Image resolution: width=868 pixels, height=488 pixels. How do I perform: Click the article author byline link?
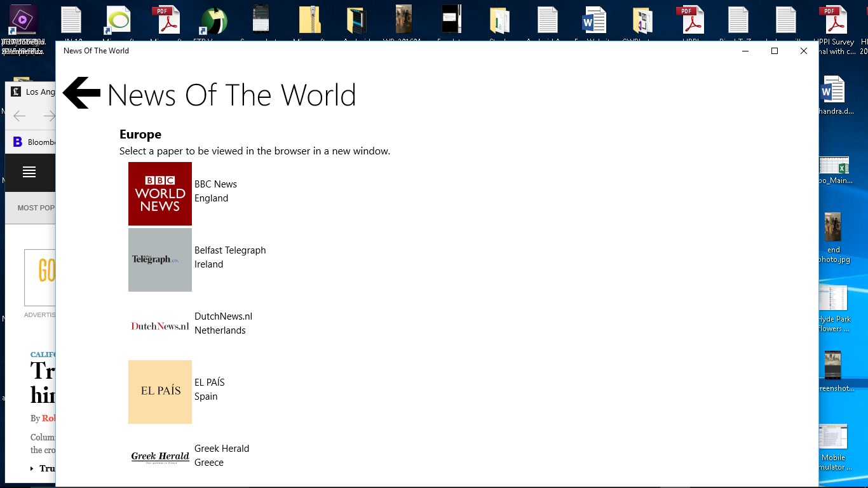tap(50, 417)
